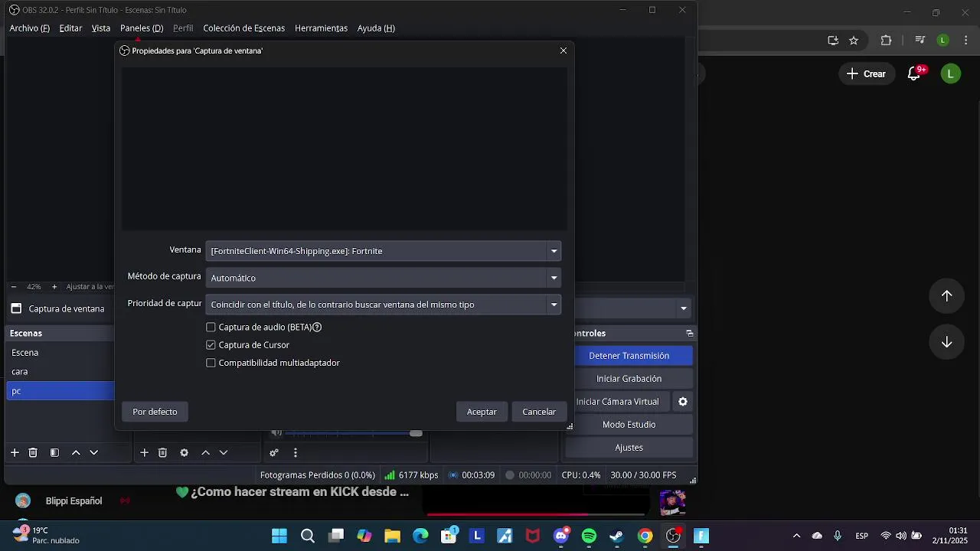This screenshot has width=980, height=551.
Task: Remove selected source with the trash icon
Action: click(x=162, y=452)
